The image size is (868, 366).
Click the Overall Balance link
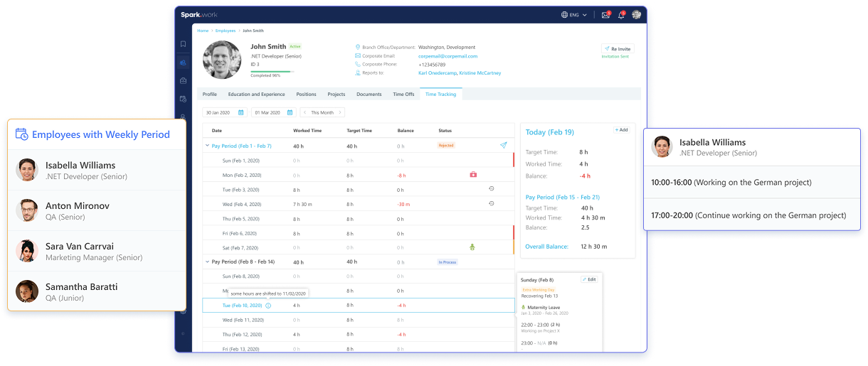tap(546, 247)
